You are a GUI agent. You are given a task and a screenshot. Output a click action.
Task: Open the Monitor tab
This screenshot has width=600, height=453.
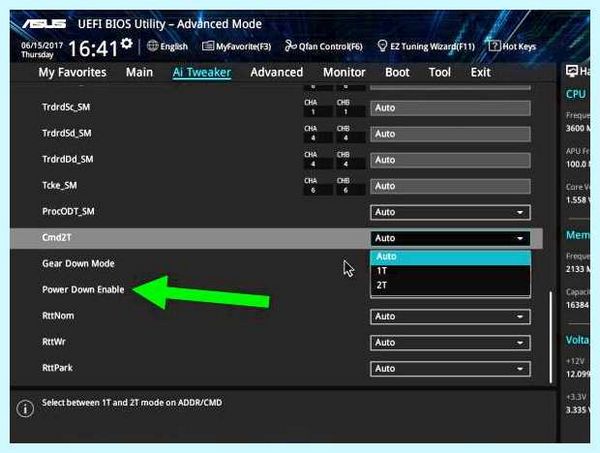tap(344, 72)
